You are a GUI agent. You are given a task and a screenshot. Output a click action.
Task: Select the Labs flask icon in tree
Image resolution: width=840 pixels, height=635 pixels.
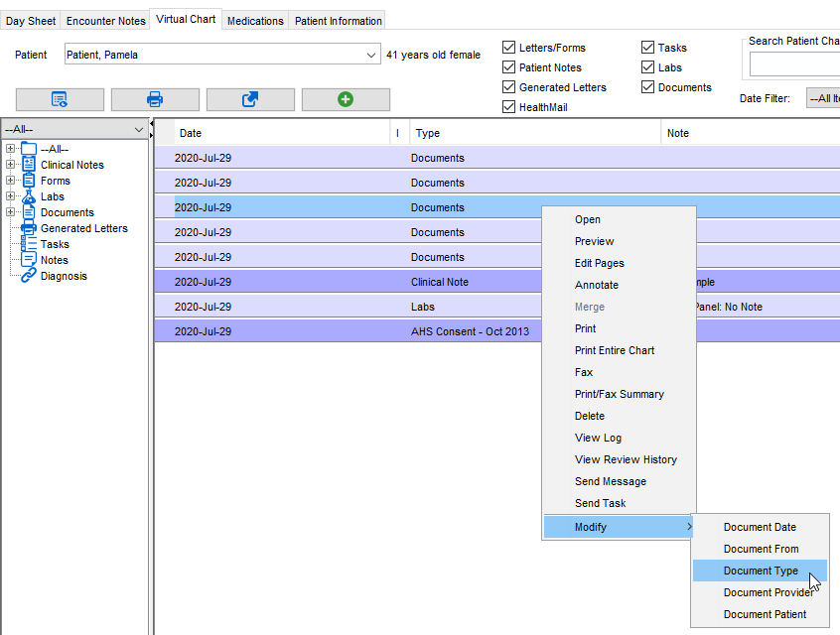(28, 196)
